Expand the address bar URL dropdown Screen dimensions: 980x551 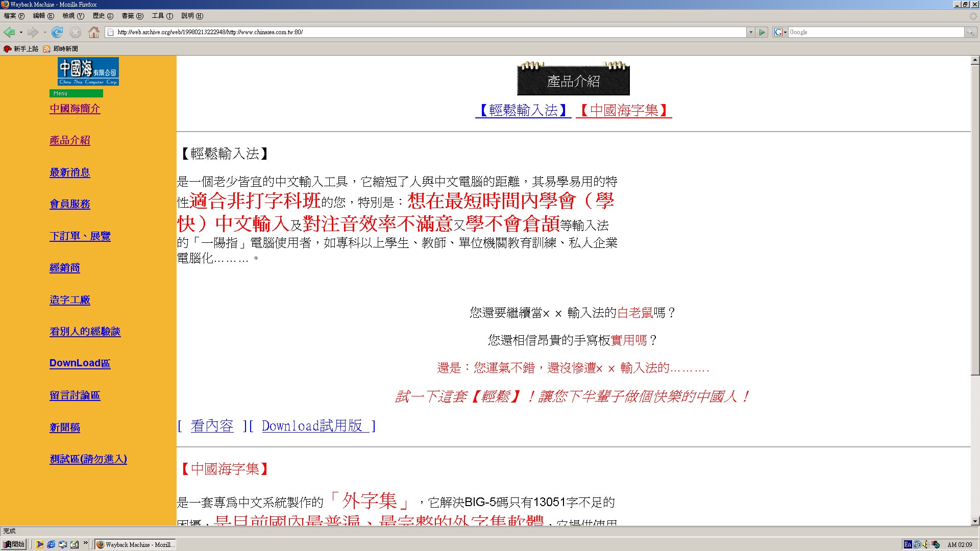click(x=750, y=32)
